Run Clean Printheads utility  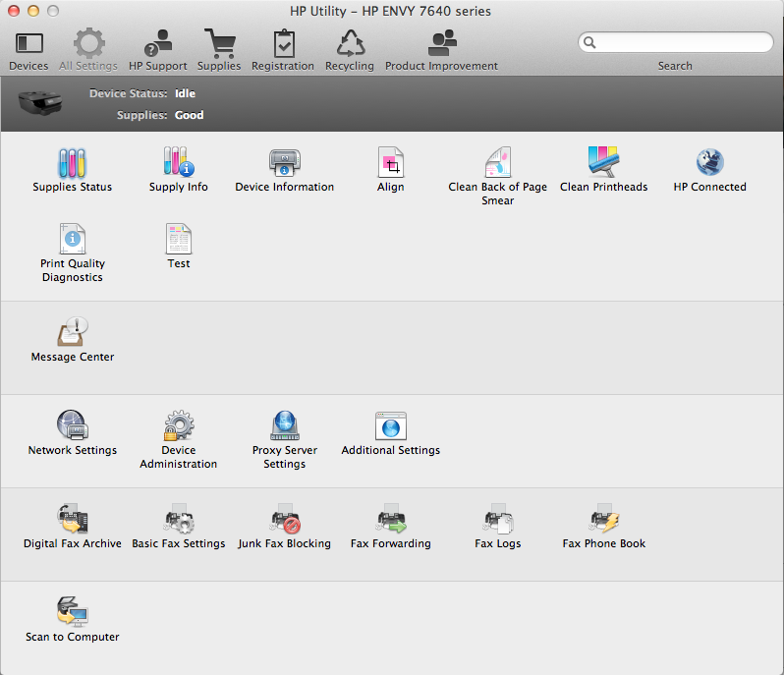click(x=603, y=163)
